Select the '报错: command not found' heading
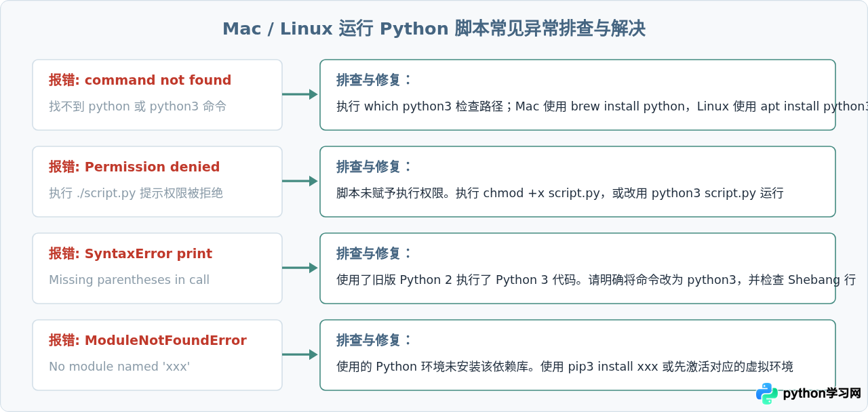This screenshot has width=868, height=412. [140, 80]
